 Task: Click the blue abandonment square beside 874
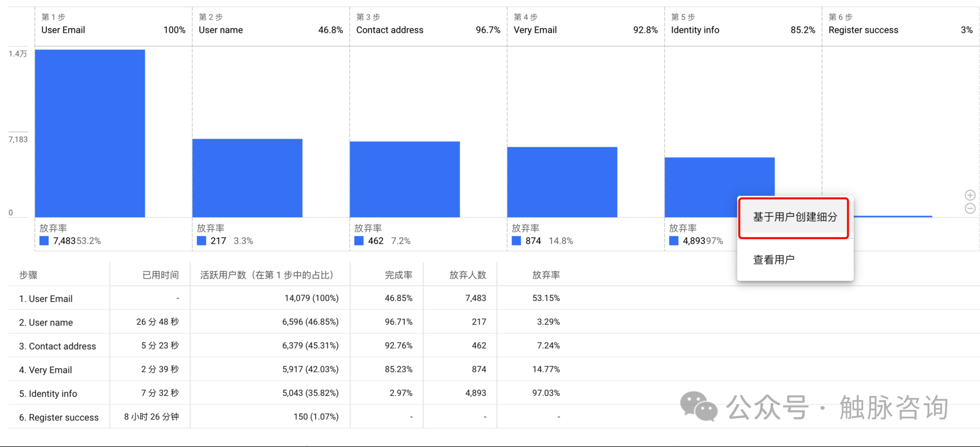tap(516, 241)
